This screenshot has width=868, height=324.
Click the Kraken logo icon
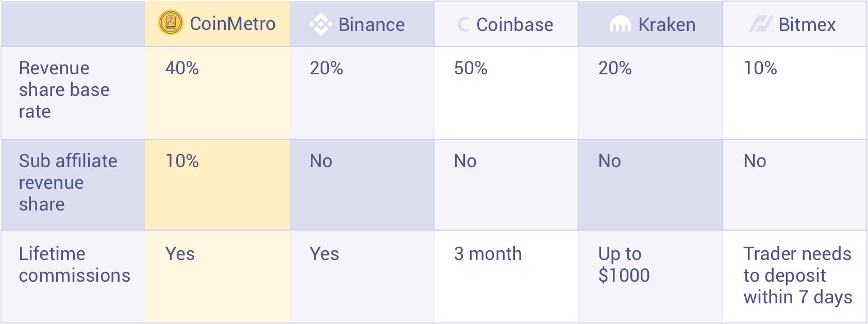pos(620,24)
